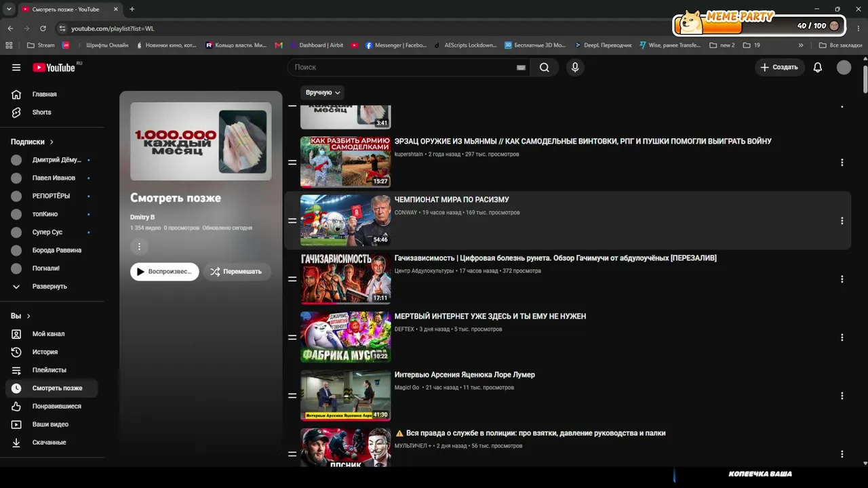868x488 pixels.
Task: Open the Dmitry B channel link
Action: (142, 217)
